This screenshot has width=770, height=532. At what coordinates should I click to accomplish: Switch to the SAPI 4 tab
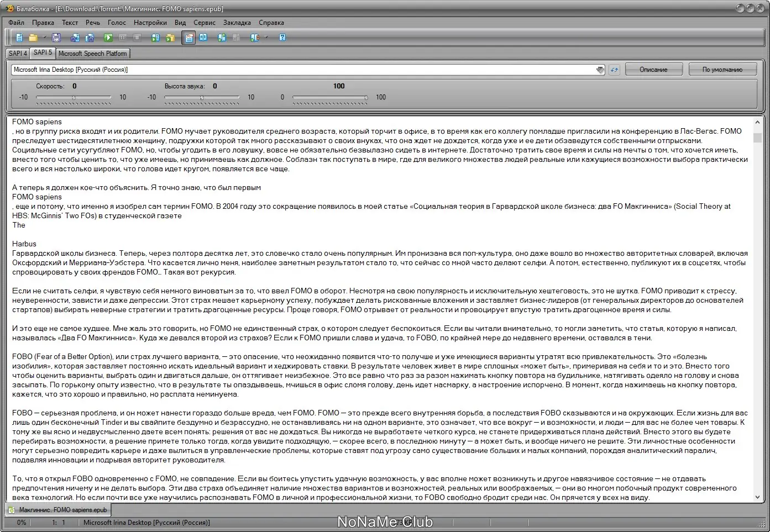pyautogui.click(x=18, y=54)
